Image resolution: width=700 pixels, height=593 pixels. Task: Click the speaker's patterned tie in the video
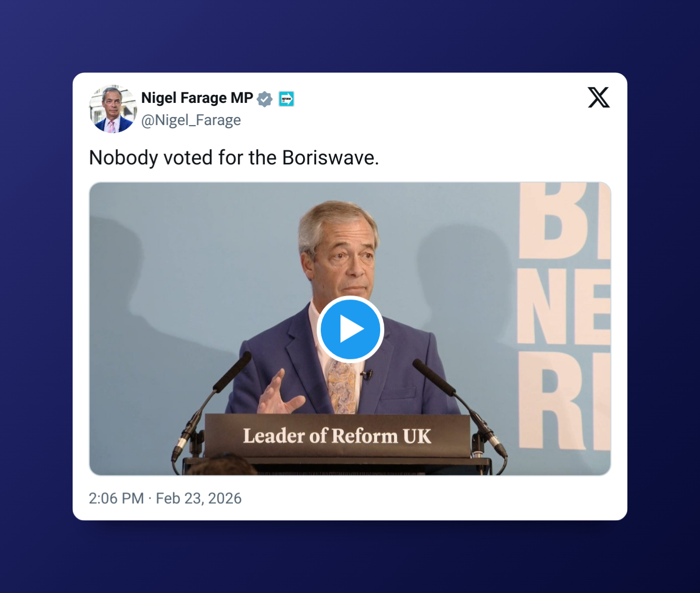[x=342, y=386]
